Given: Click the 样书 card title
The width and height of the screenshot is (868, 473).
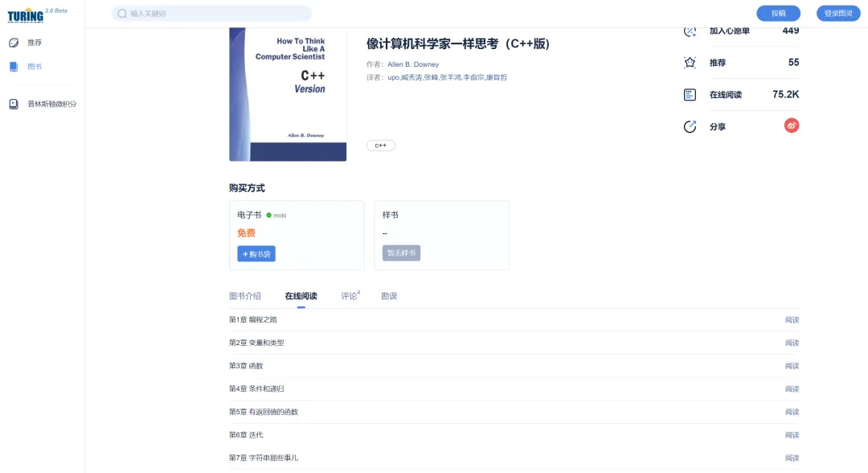Looking at the screenshot, I should click(x=391, y=215).
